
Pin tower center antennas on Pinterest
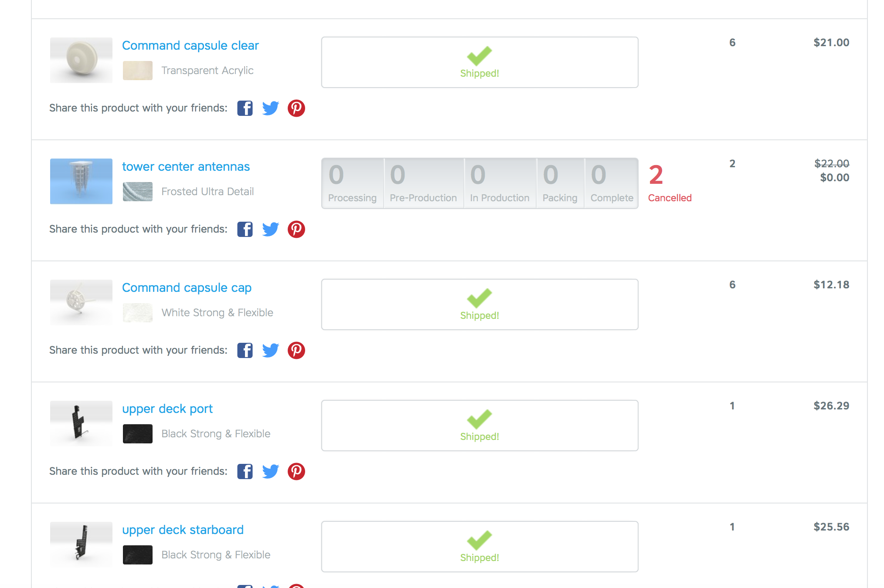296,229
